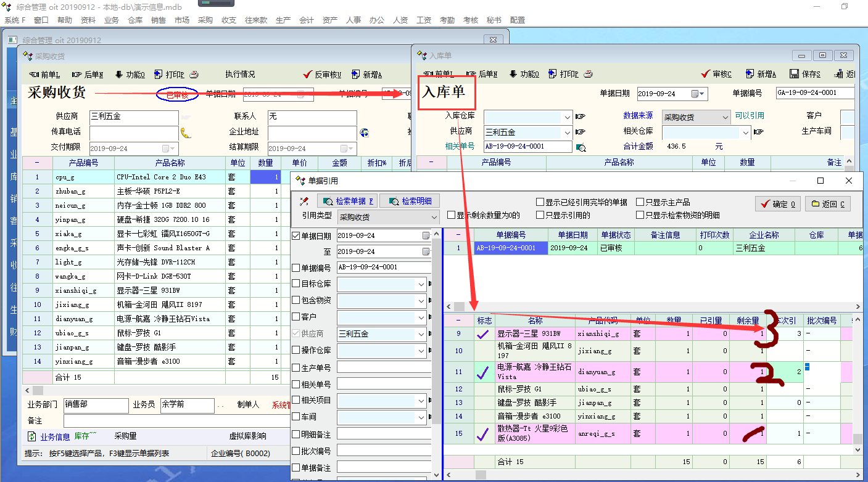The image size is (868, 482).
Task: Click the 单据编号 filter input field
Action: (x=383, y=268)
